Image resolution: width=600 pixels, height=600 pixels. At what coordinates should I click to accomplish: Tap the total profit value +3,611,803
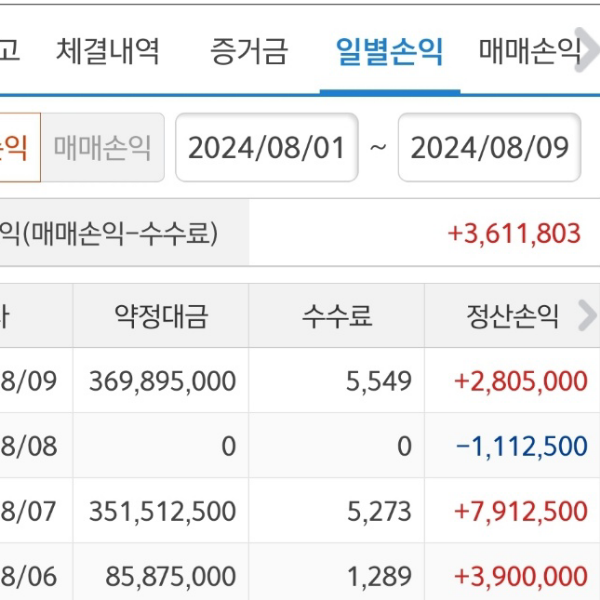click(x=514, y=233)
